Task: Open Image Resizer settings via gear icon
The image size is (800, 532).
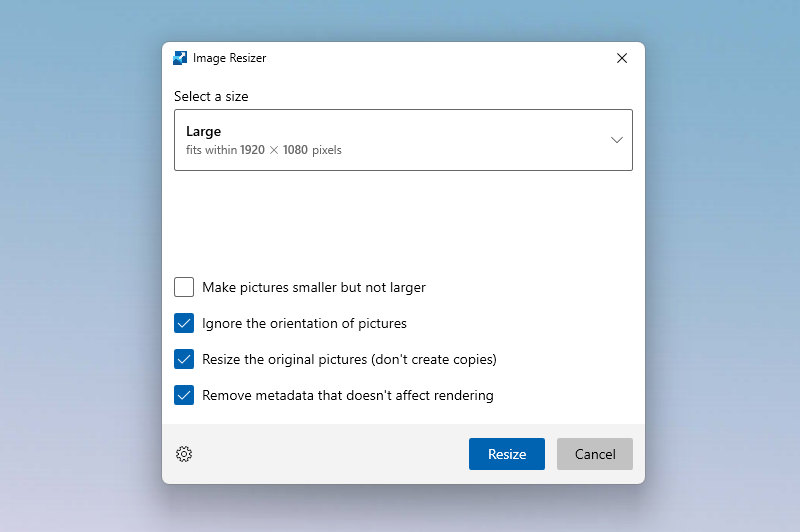Action: [x=184, y=454]
